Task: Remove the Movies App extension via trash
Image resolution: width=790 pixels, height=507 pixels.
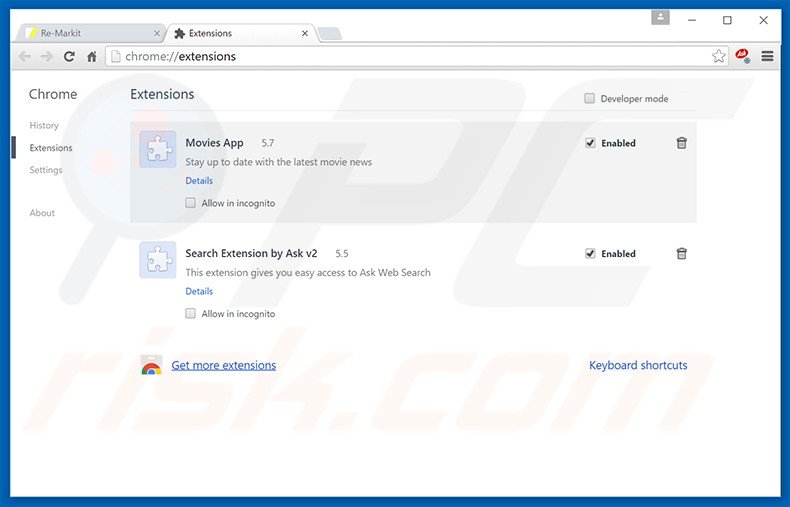Action: pos(681,143)
